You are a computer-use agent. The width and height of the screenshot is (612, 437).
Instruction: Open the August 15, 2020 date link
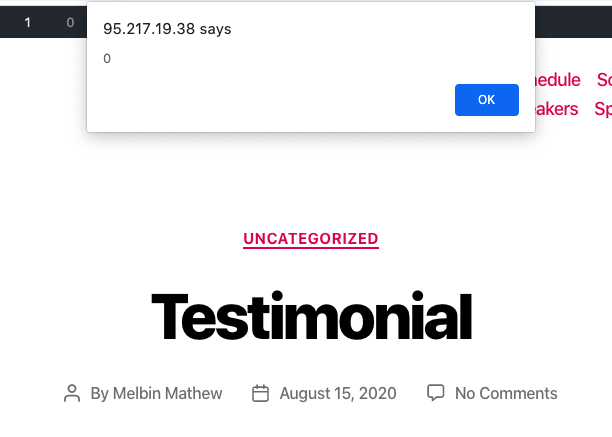tap(338, 393)
